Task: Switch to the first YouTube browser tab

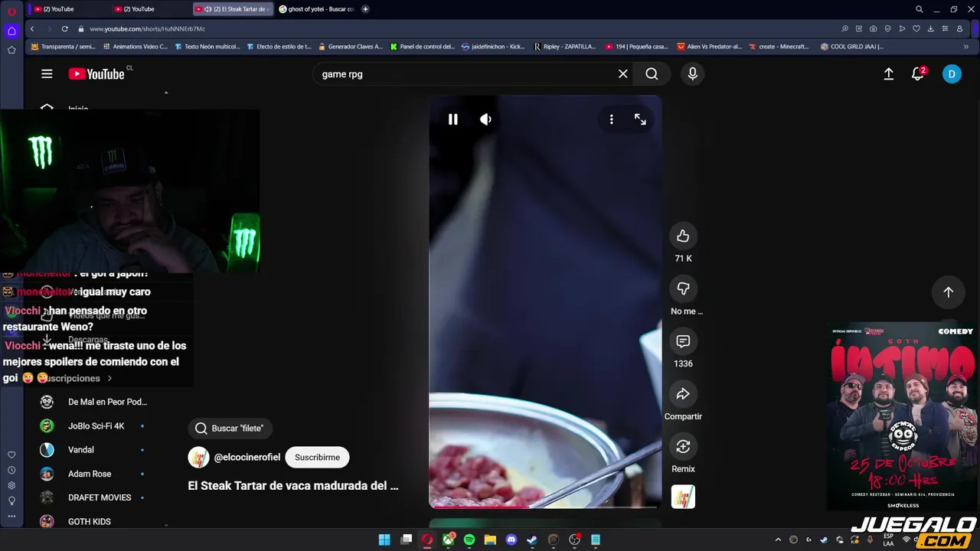Action: (x=67, y=9)
